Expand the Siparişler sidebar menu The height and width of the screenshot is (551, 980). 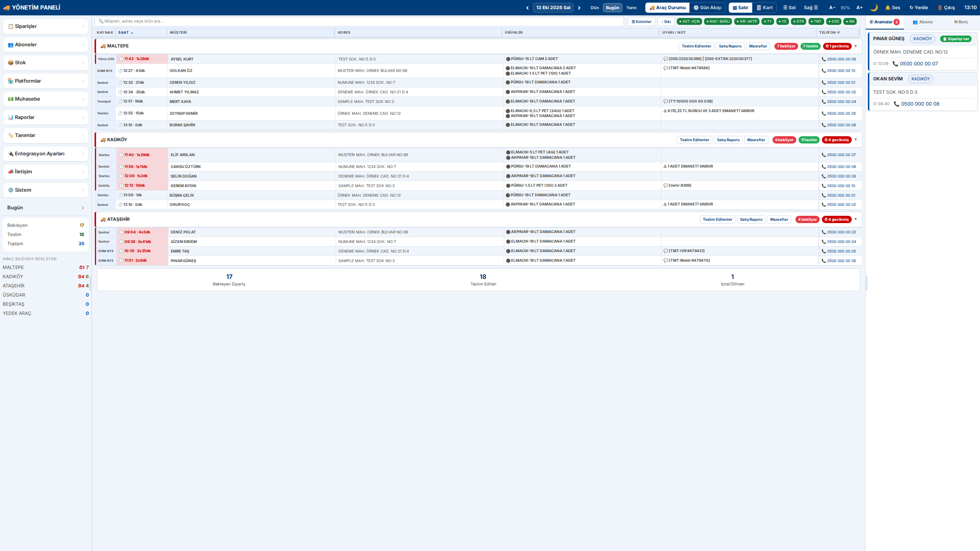46,26
